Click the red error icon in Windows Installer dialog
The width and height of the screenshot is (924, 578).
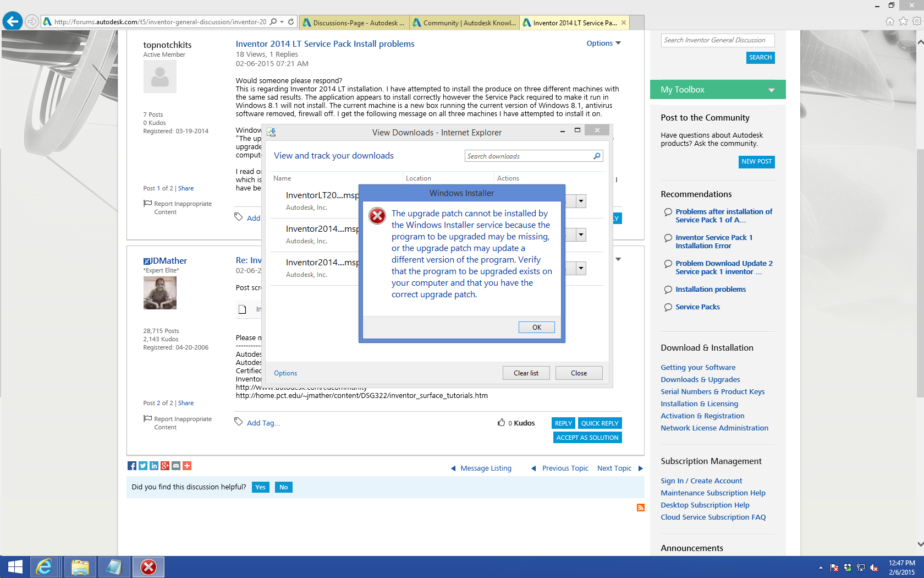pyautogui.click(x=377, y=216)
